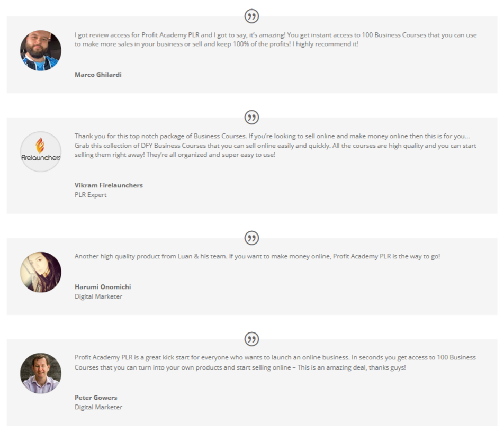504x432 pixels.
Task: Click the testimonial about a great kick start
Action: pos(275,362)
